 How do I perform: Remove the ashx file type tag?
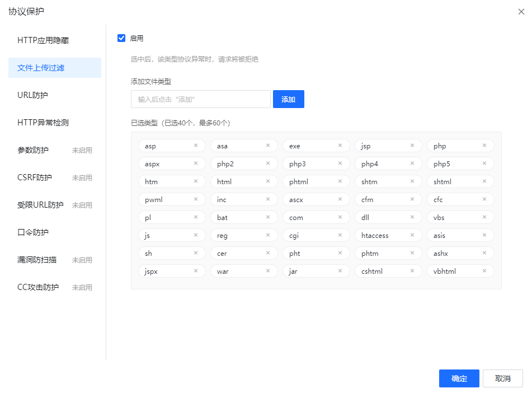pyautogui.click(x=484, y=252)
